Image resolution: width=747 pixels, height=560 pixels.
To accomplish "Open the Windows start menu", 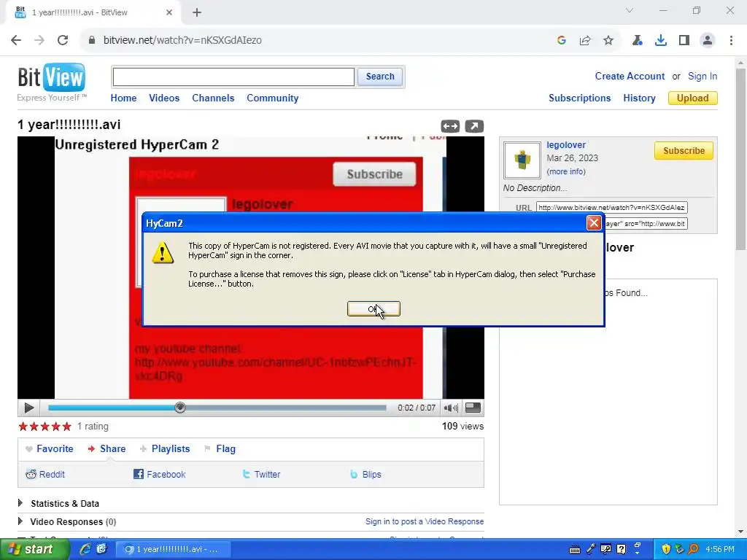I will 34,549.
